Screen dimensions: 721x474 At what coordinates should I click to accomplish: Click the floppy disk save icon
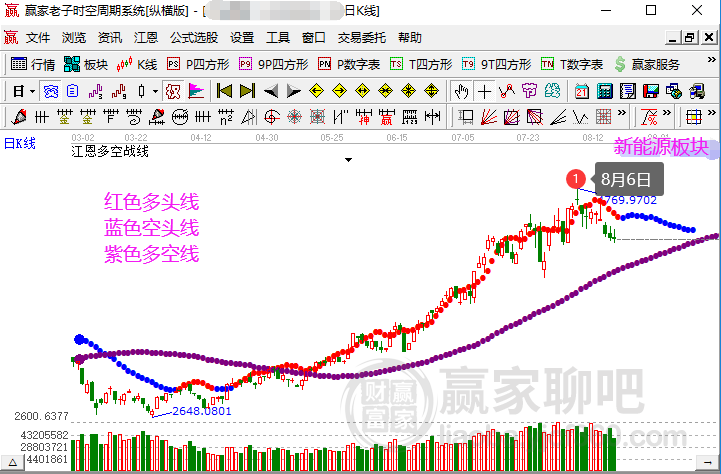pyautogui.click(x=651, y=91)
